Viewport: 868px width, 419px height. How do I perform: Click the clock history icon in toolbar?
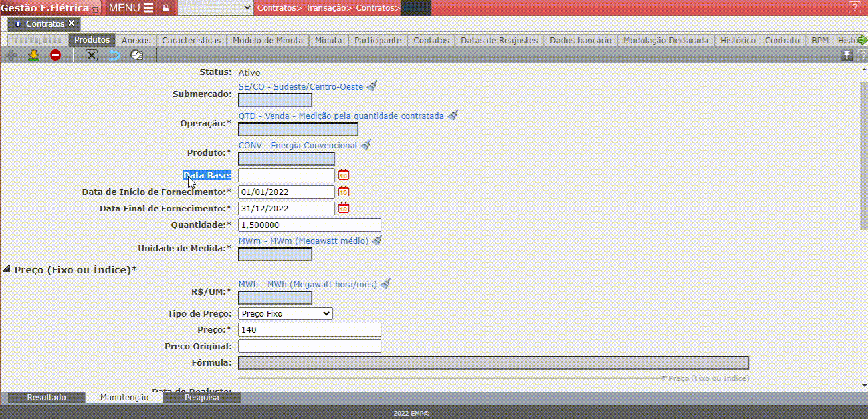(x=136, y=55)
